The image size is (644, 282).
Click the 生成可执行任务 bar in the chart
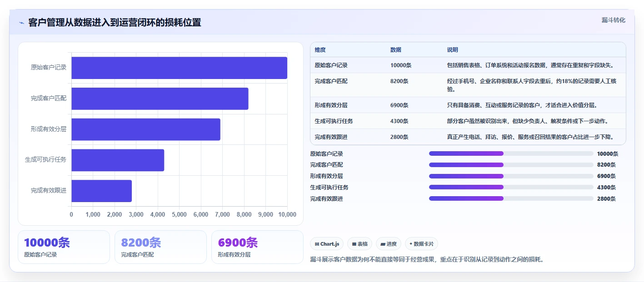click(118, 160)
